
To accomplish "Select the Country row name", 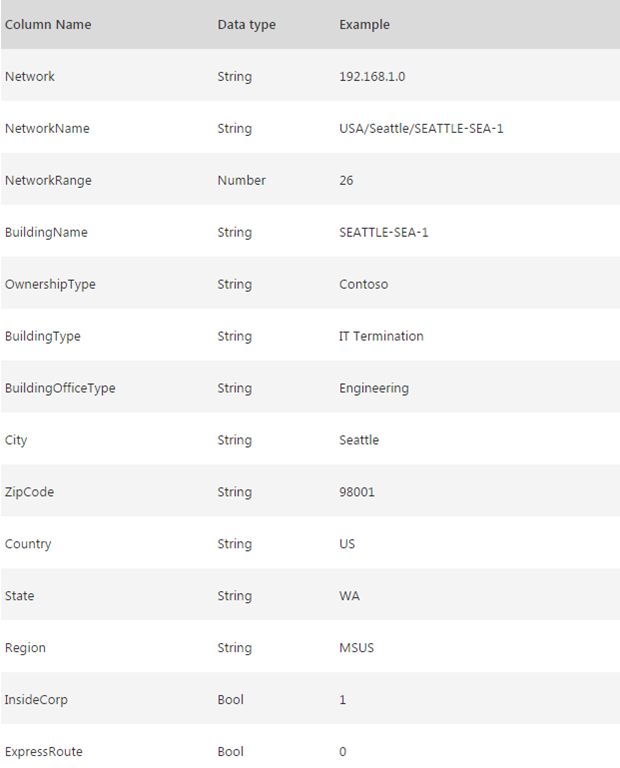I will [x=28, y=544].
